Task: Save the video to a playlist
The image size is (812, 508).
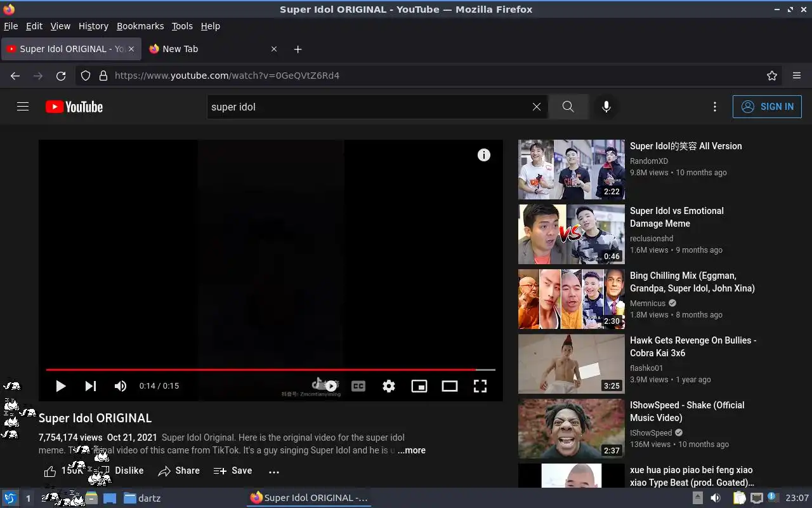Action: 233,471
